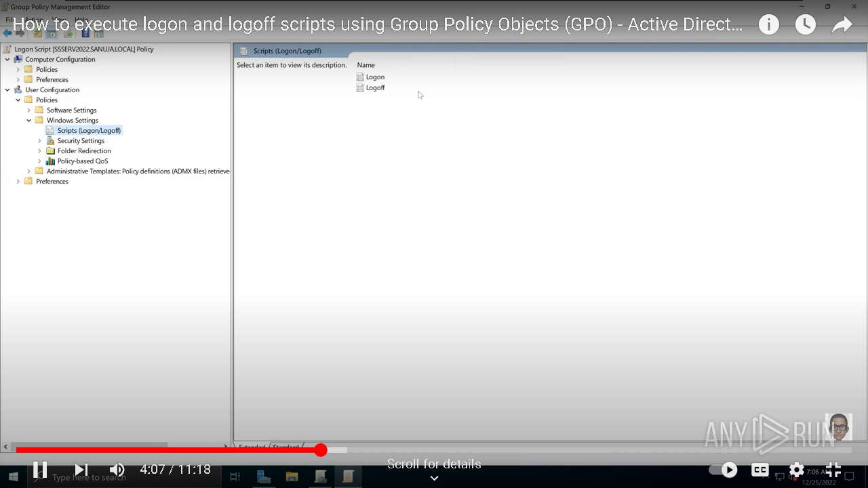The image size is (868, 488).
Task: Click the Show/Hide action pane icon
Action: tap(99, 33)
